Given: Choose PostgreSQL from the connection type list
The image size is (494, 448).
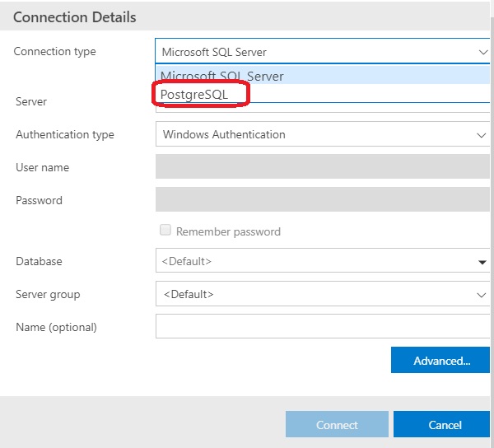Looking at the screenshot, I should (323, 93).
